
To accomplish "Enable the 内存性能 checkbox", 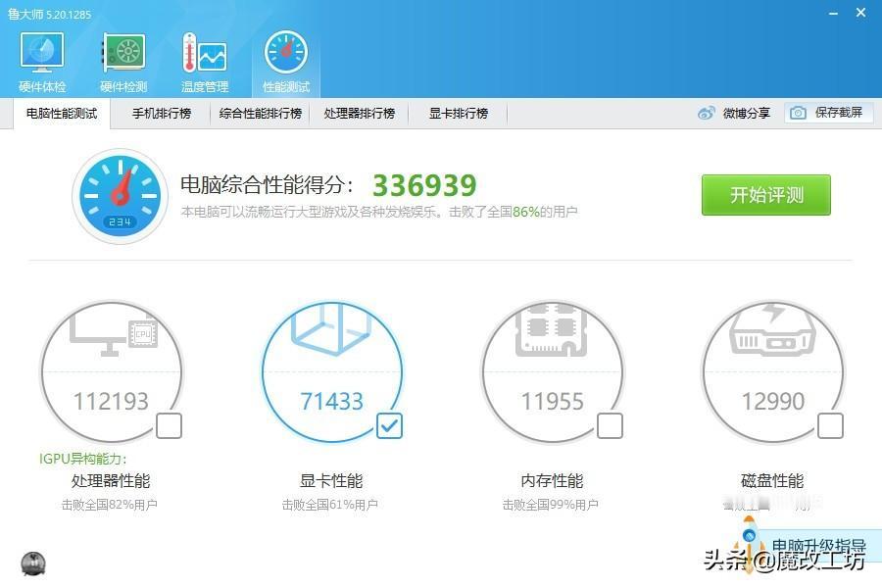I will click(610, 426).
